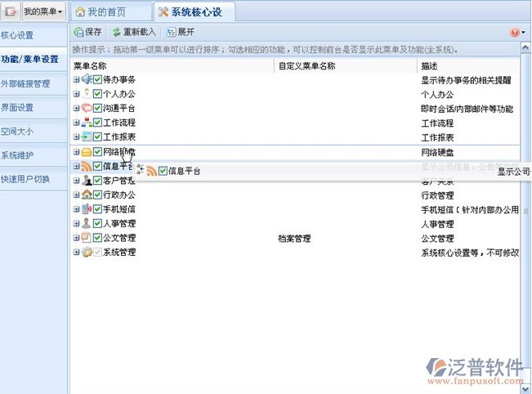Uncheck the 沟通平台 checkbox

pos(97,108)
